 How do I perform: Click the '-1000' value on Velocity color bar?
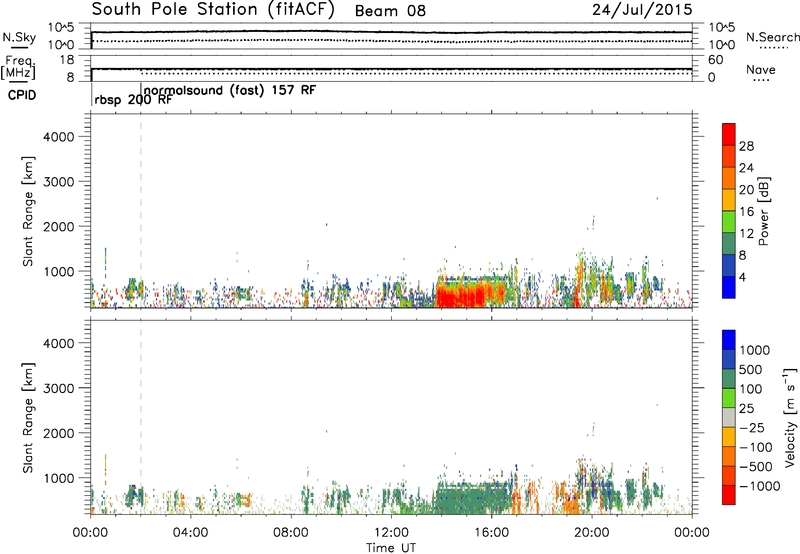tap(760, 486)
